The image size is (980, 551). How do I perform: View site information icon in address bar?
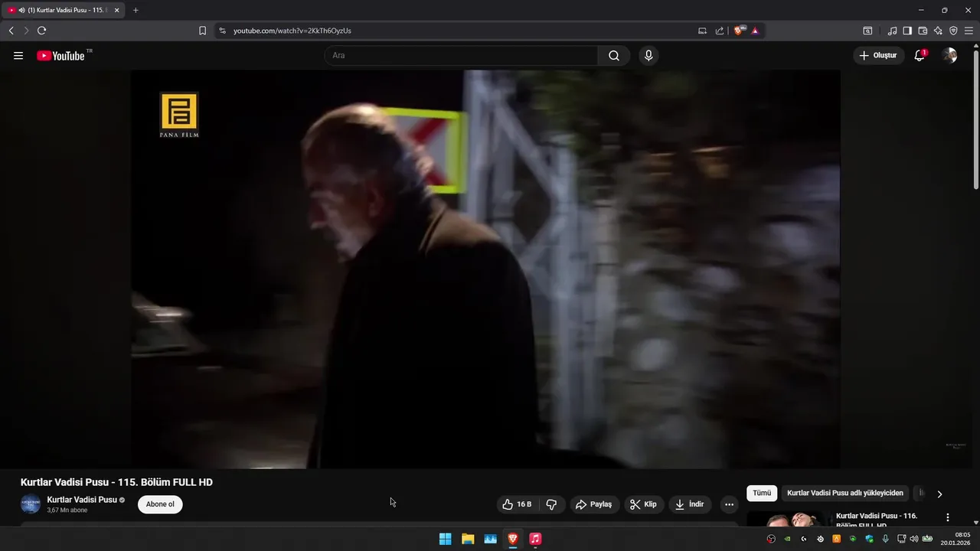(222, 31)
